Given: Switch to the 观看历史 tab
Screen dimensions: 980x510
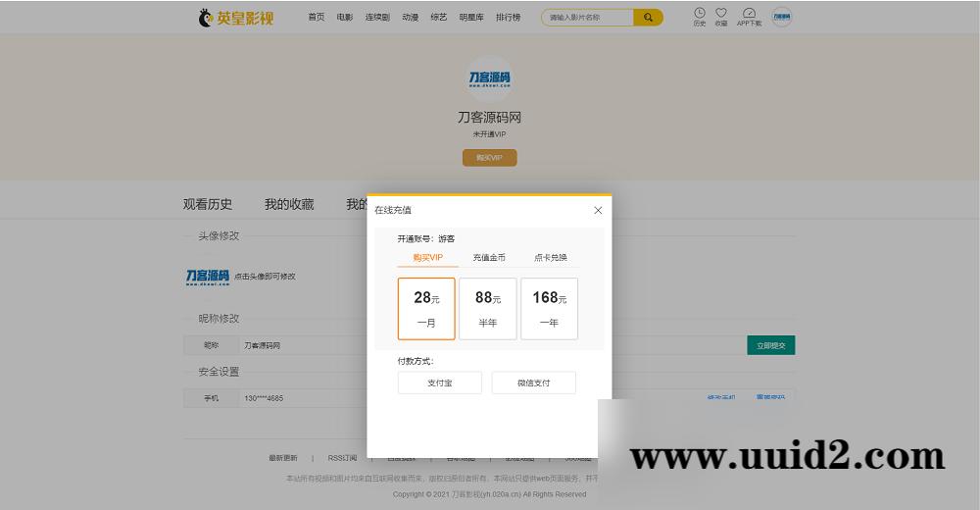Looking at the screenshot, I should point(208,204).
